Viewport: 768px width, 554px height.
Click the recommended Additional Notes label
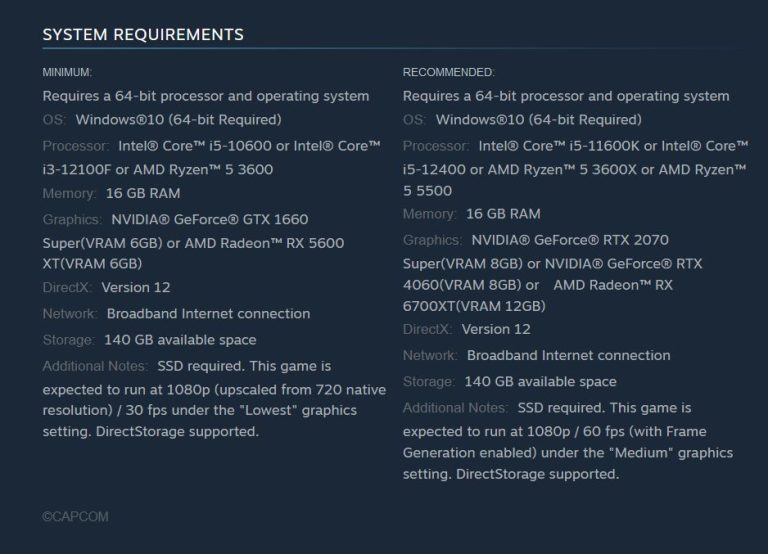[455, 408]
